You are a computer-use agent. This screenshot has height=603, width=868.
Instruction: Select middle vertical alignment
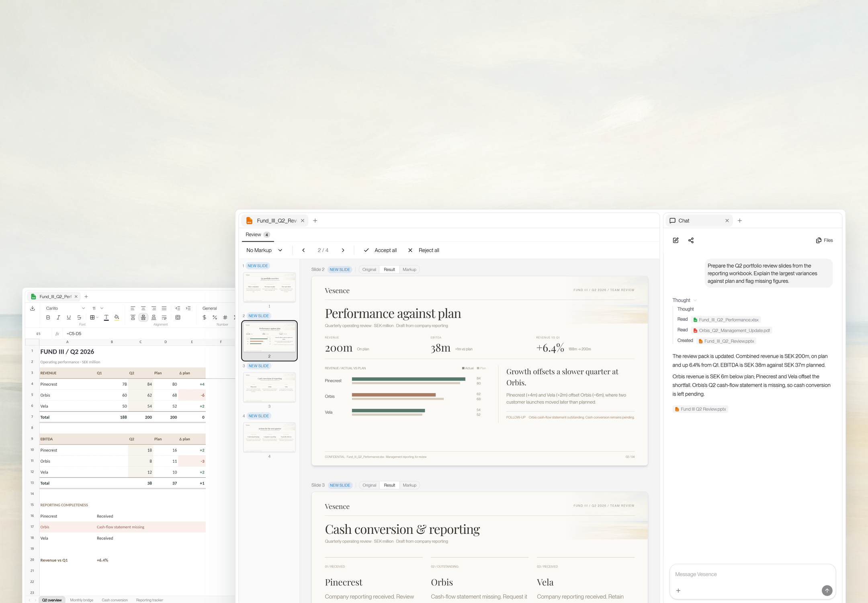[x=143, y=318]
